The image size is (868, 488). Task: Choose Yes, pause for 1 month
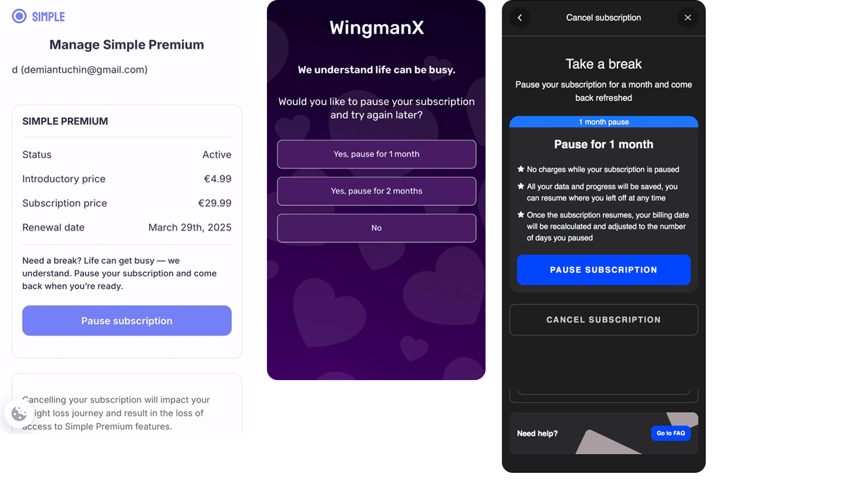click(376, 154)
